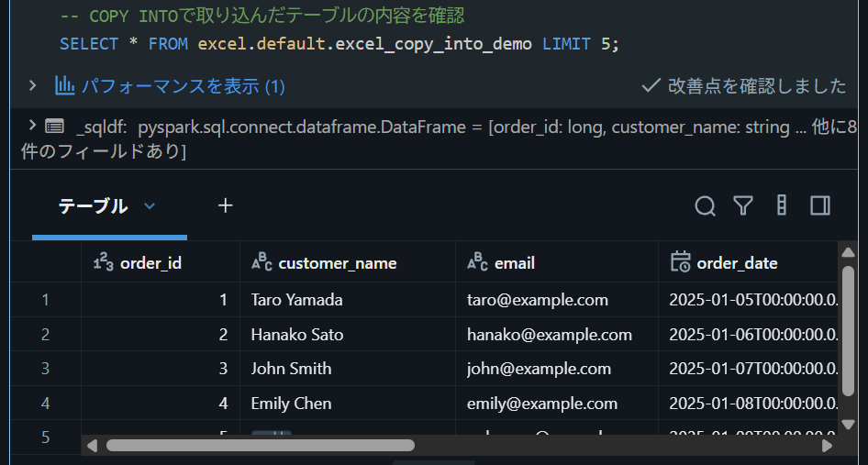Click the COPY INTO comment line

262,17
